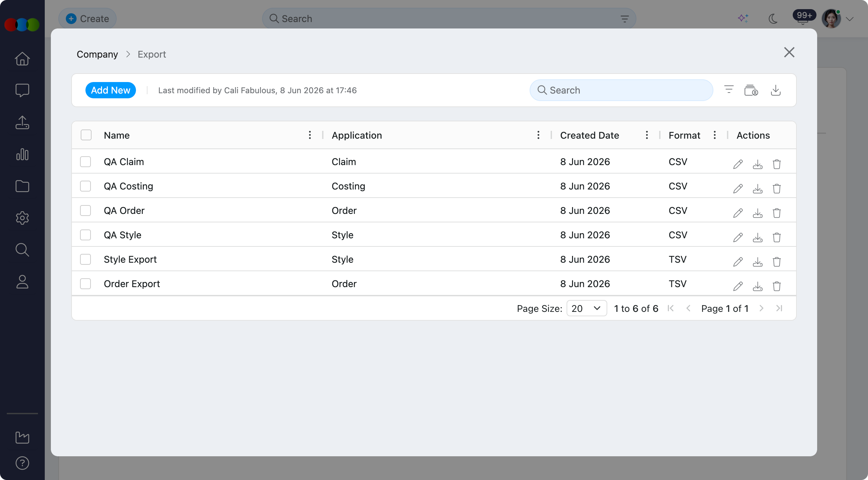Image resolution: width=868 pixels, height=480 pixels.
Task: Click the AI sparkle icon in header
Action: pos(743,18)
